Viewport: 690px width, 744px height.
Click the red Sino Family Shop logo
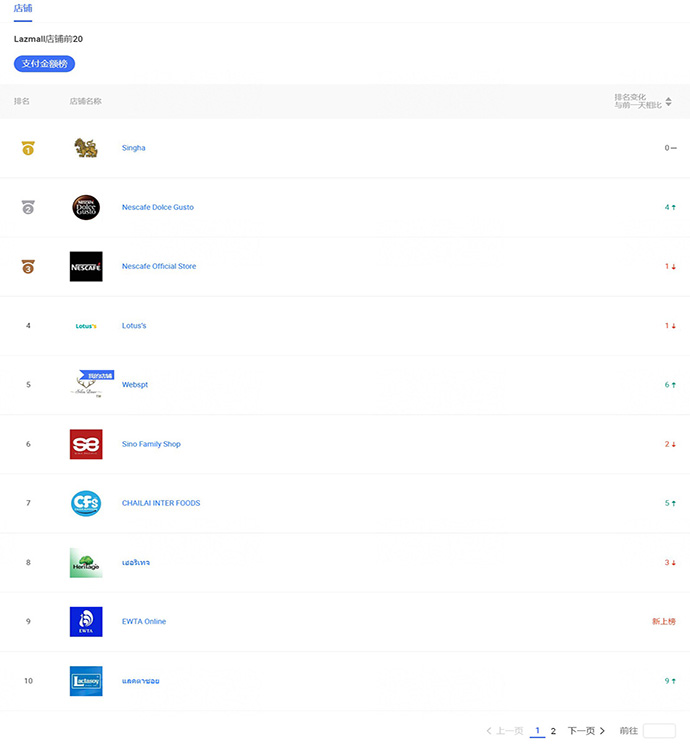pos(86,444)
